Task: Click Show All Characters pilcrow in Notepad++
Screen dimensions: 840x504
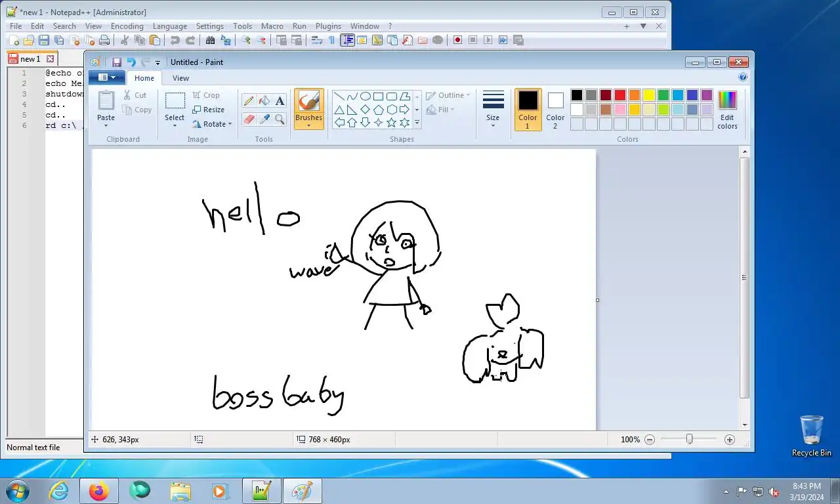Action: point(332,40)
